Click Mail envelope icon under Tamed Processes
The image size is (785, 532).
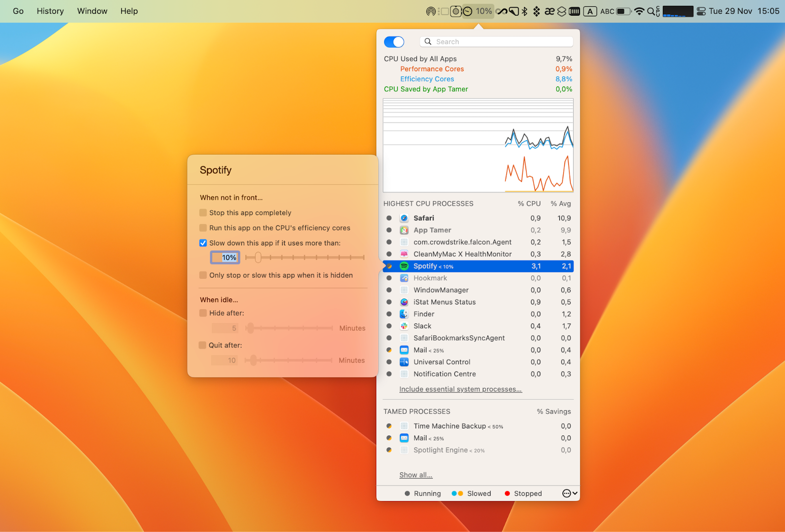404,438
